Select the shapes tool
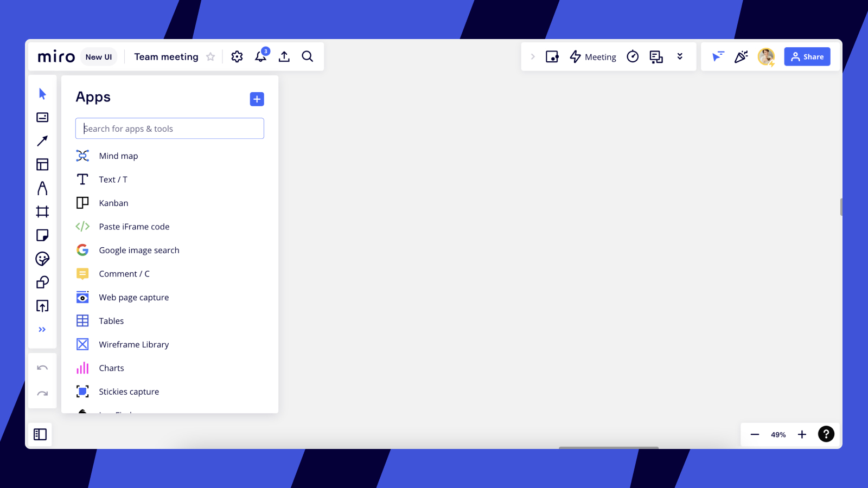The height and width of the screenshot is (488, 868). [x=42, y=282]
